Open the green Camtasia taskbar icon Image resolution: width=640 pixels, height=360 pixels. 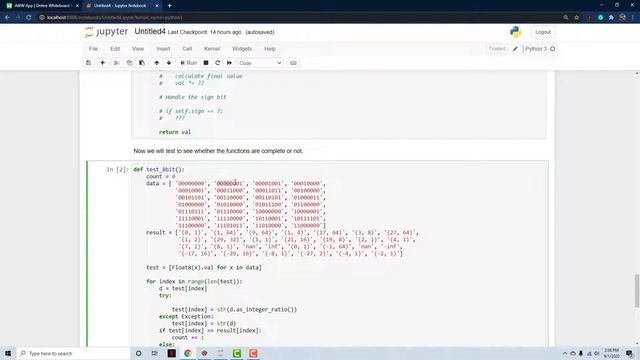coord(237,353)
